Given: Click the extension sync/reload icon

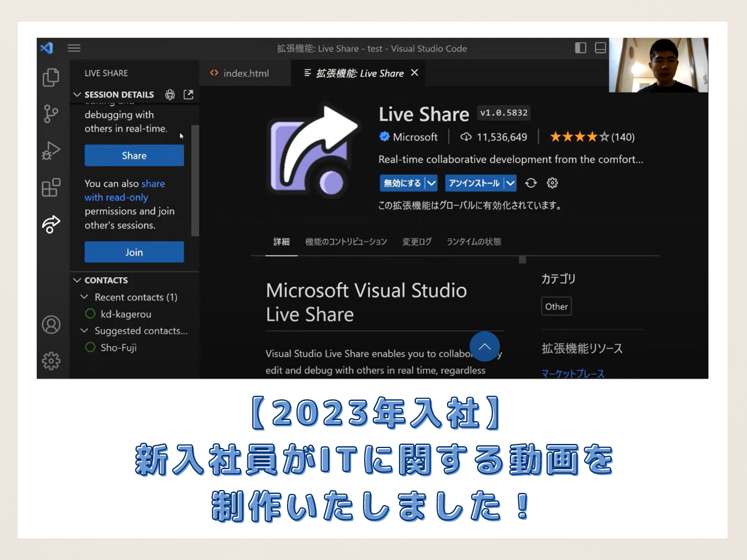Looking at the screenshot, I should (x=530, y=183).
